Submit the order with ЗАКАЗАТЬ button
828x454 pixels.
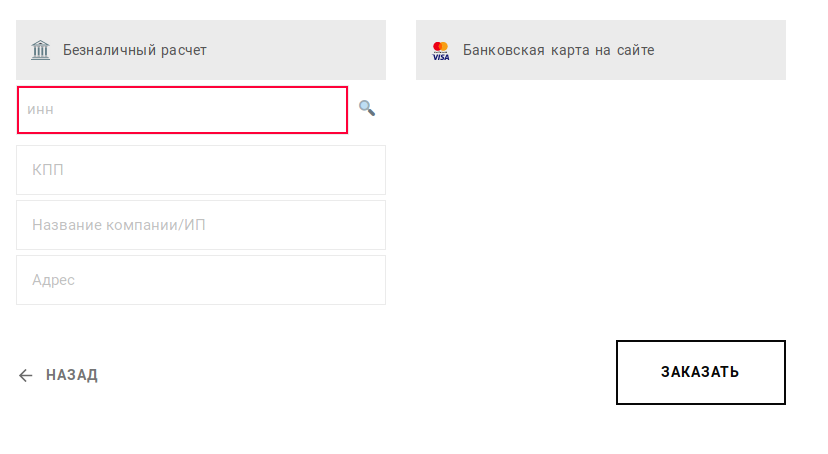pyautogui.click(x=701, y=373)
